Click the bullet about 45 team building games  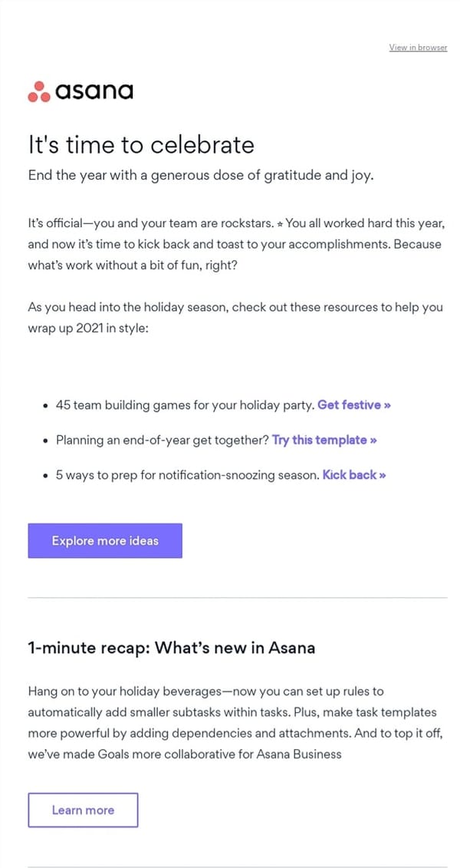184,404
